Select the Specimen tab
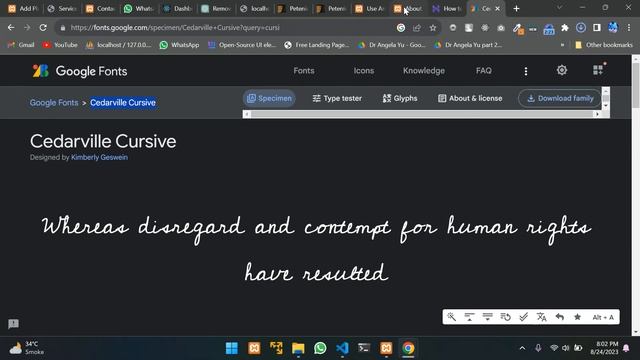Screen dimensions: 640x360 (x=269, y=98)
